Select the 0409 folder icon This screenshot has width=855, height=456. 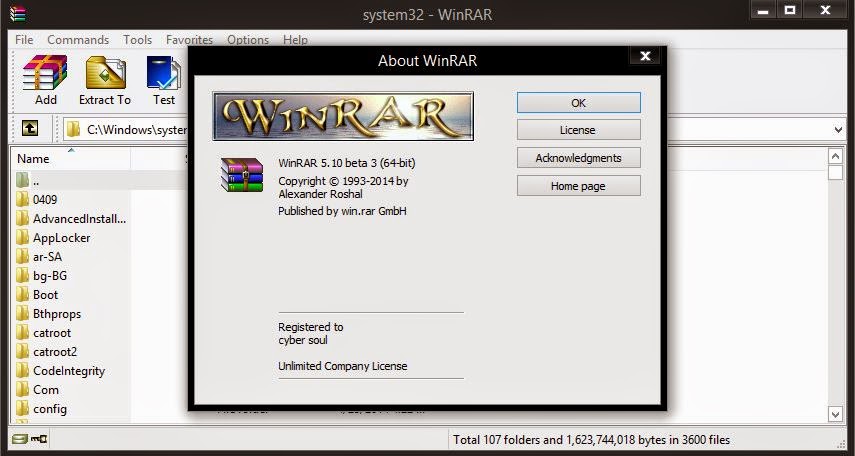tap(22, 200)
